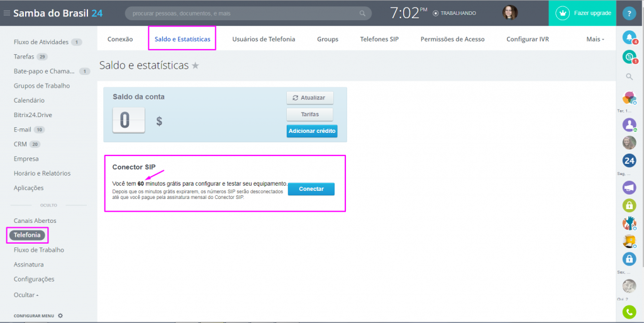Open the yellow cartoon avatar chat
Screen dimensions: 644x323
tap(629, 241)
